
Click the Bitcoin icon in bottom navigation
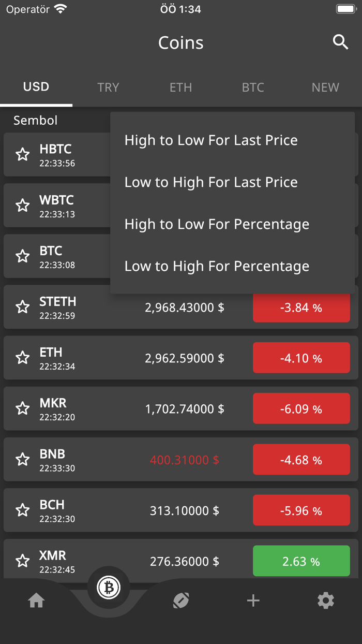point(108,588)
